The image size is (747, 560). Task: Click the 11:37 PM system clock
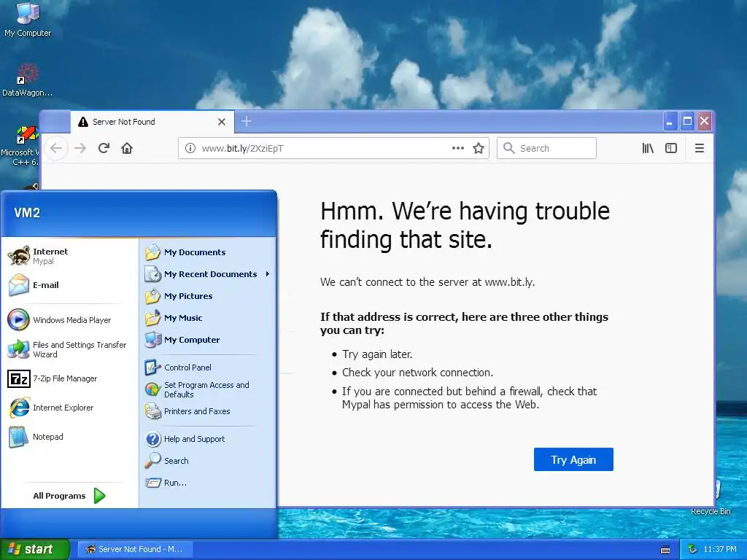point(720,549)
